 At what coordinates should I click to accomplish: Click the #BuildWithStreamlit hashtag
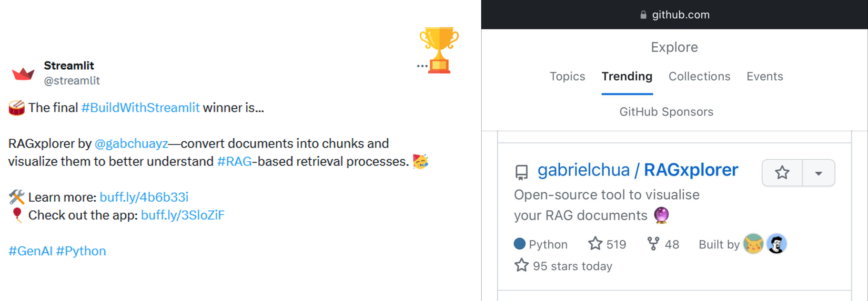click(x=141, y=108)
